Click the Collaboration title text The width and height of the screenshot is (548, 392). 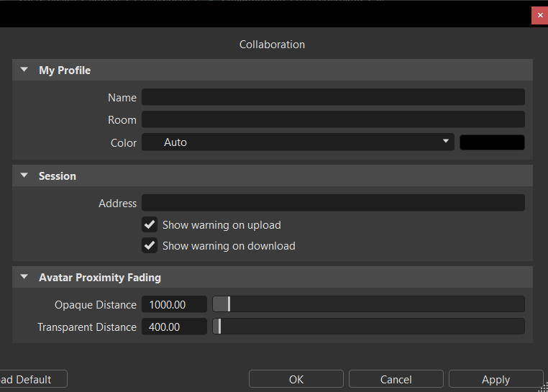(x=272, y=45)
